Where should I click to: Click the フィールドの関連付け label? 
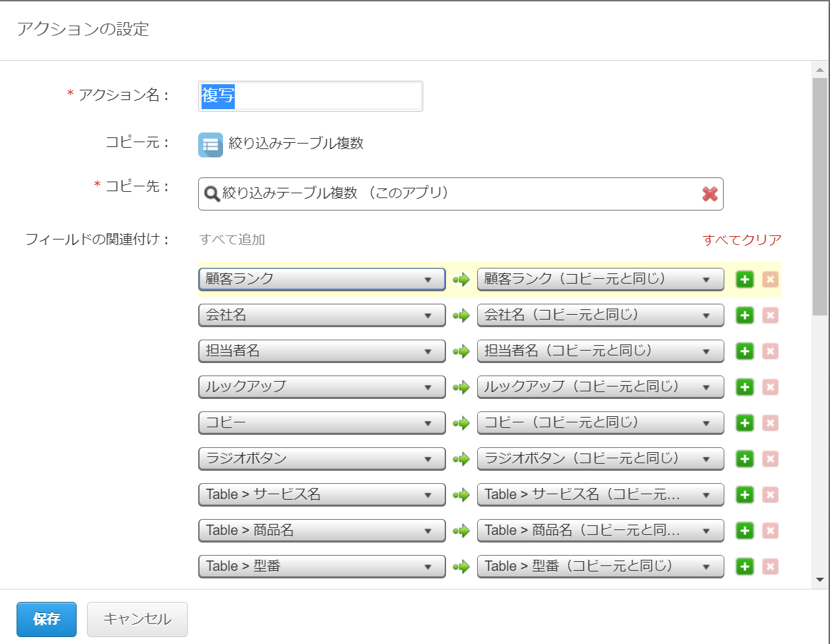click(97, 240)
